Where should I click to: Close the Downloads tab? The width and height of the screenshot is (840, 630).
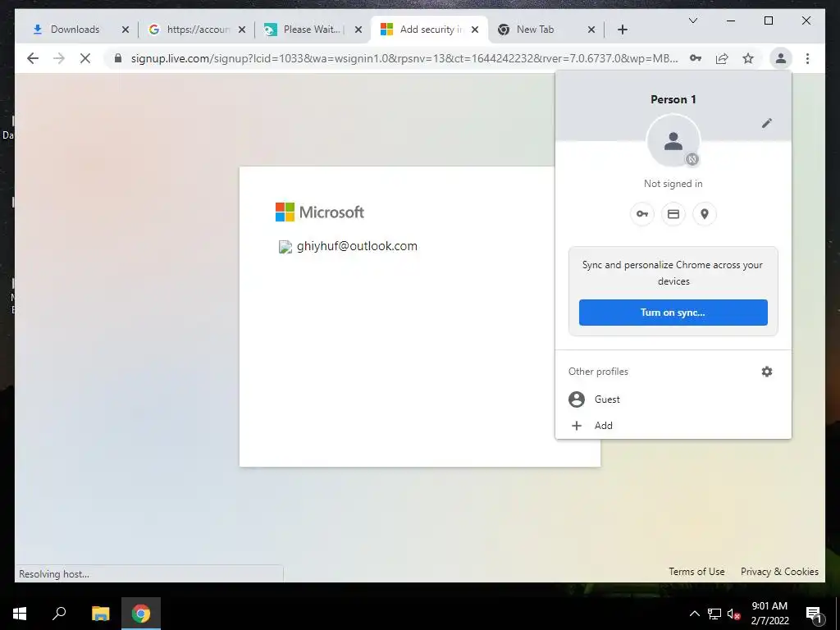(x=126, y=30)
